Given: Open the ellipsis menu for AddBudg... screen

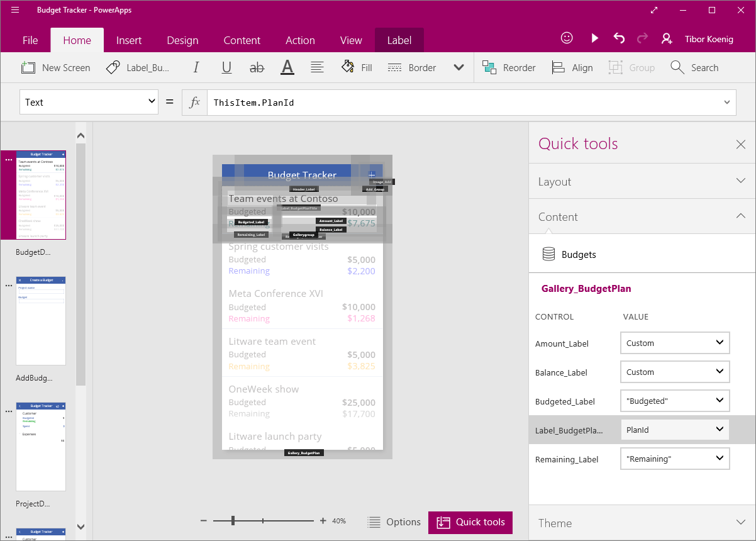Looking at the screenshot, I should pyautogui.click(x=8, y=286).
